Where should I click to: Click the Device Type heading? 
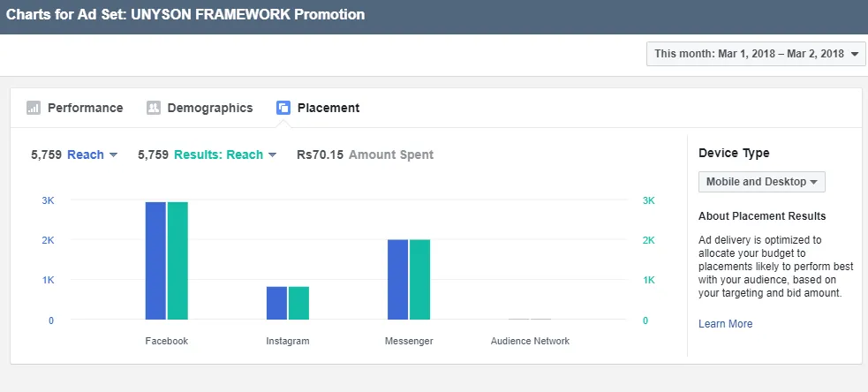pyautogui.click(x=734, y=154)
